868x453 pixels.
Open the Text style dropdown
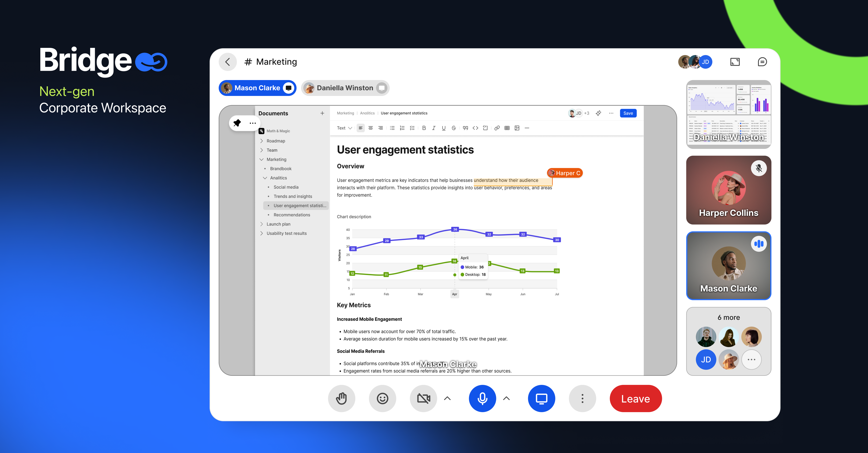tap(344, 128)
